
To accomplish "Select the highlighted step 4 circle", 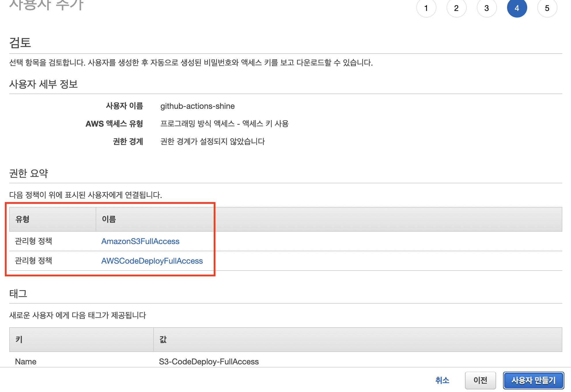I will pos(517,8).
